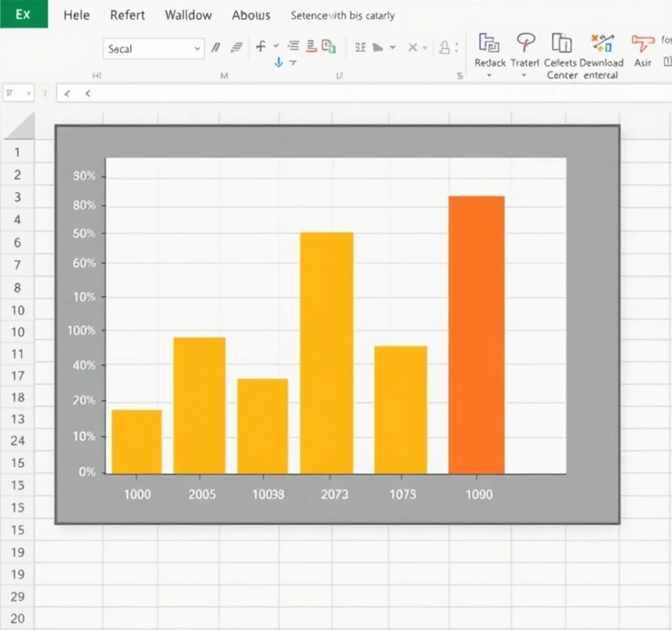Open the Sacal font dropdown
Screen dimensions: 672x630
198,49
